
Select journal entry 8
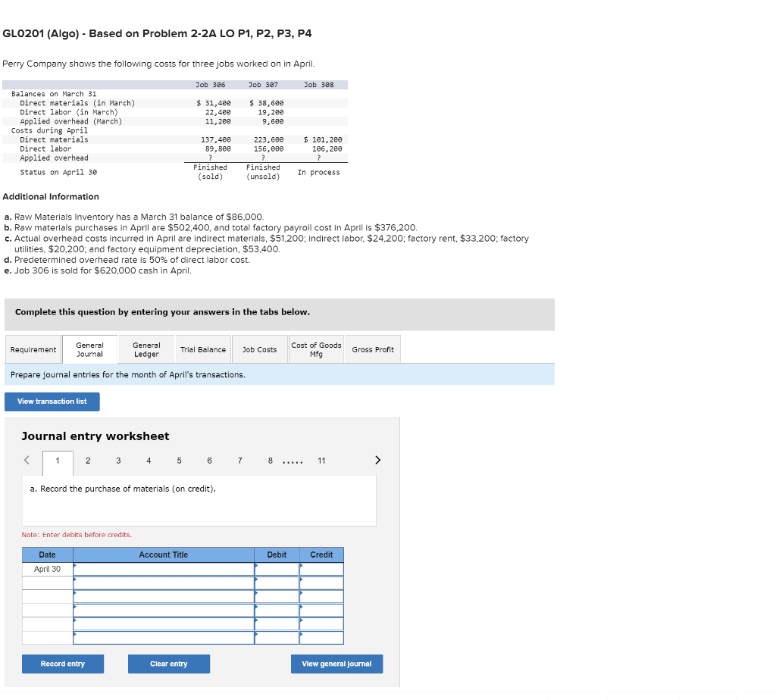[271, 461]
